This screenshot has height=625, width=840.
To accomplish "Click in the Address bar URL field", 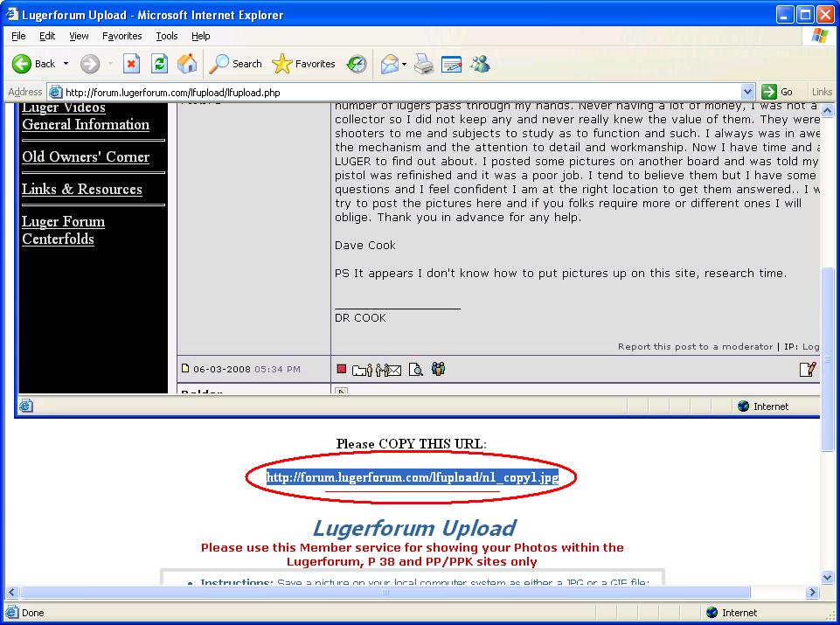I will [x=402, y=92].
